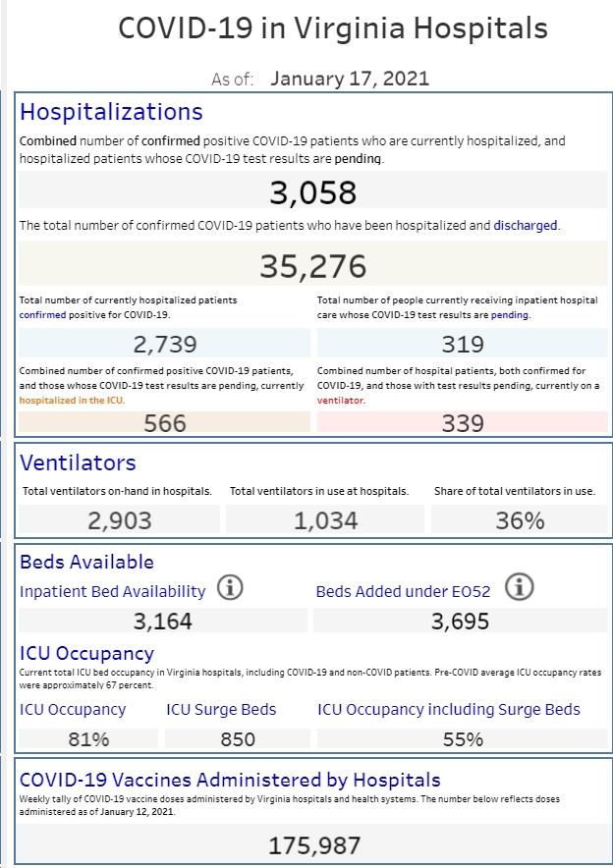Click the 319 pending results value
613x868 pixels.
pyautogui.click(x=463, y=344)
